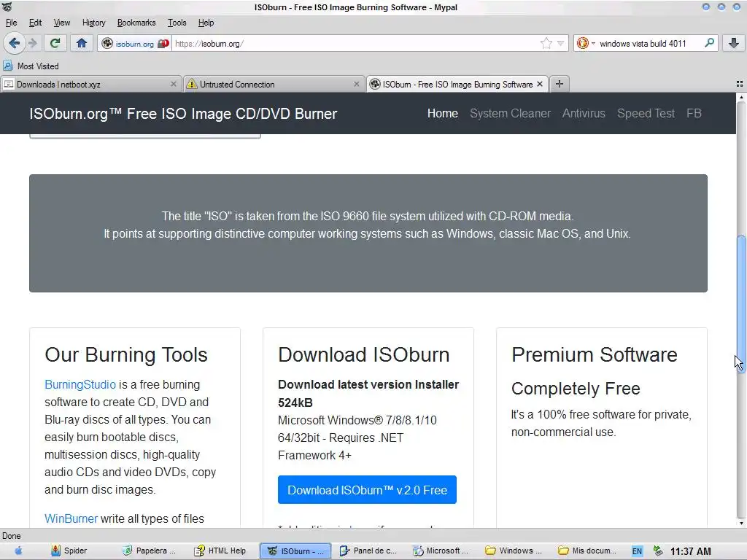Image resolution: width=747 pixels, height=560 pixels.
Task: Switch to Mis docum... taskbar item
Action: point(587,551)
